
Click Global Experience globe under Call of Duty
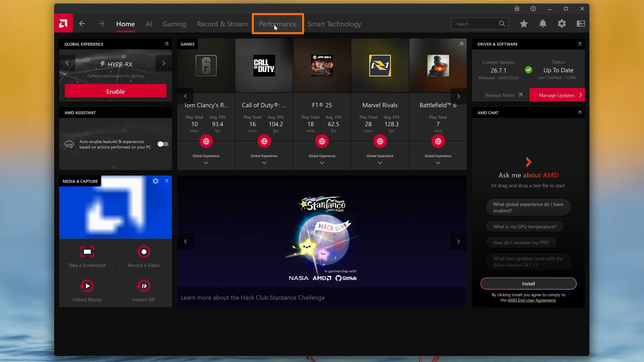pyautogui.click(x=264, y=141)
